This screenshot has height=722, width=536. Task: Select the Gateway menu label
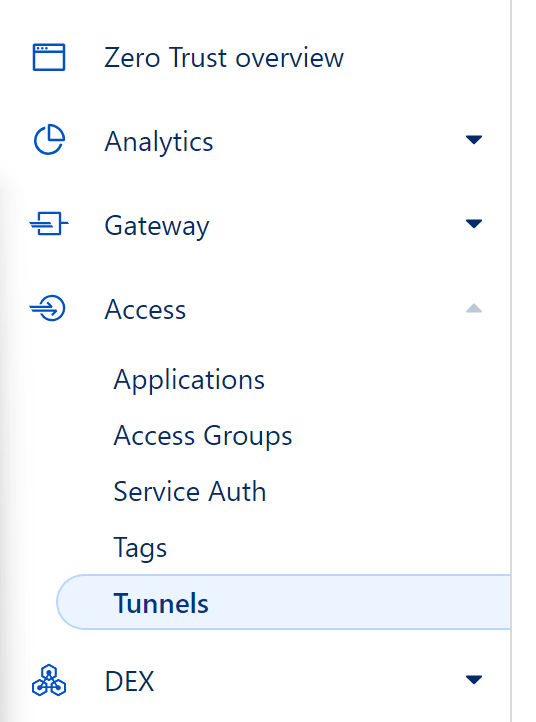click(157, 226)
